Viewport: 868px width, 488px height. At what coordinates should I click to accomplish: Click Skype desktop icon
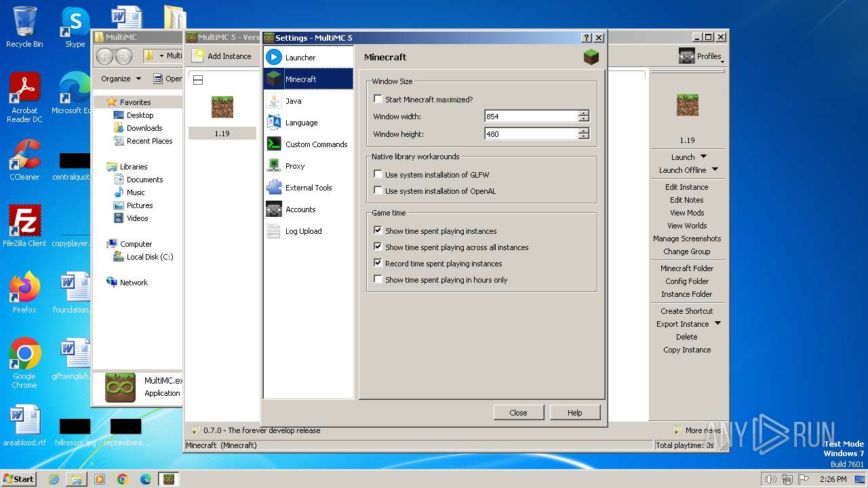click(x=75, y=22)
